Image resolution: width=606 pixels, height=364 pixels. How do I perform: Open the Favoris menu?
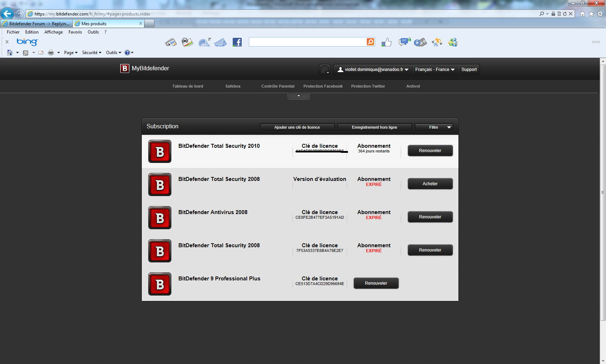pyautogui.click(x=75, y=32)
